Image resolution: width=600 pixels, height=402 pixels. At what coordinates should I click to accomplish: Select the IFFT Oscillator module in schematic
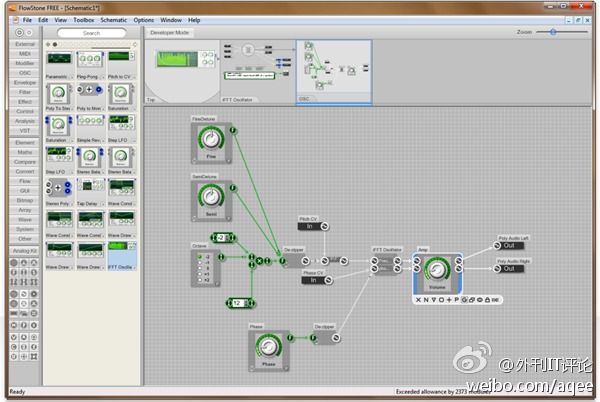(386, 265)
